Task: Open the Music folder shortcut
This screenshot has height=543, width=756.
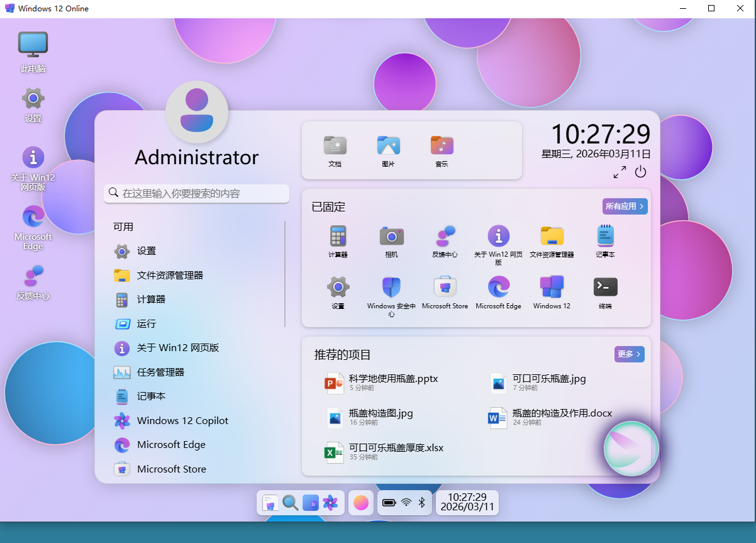Action: pyautogui.click(x=442, y=146)
